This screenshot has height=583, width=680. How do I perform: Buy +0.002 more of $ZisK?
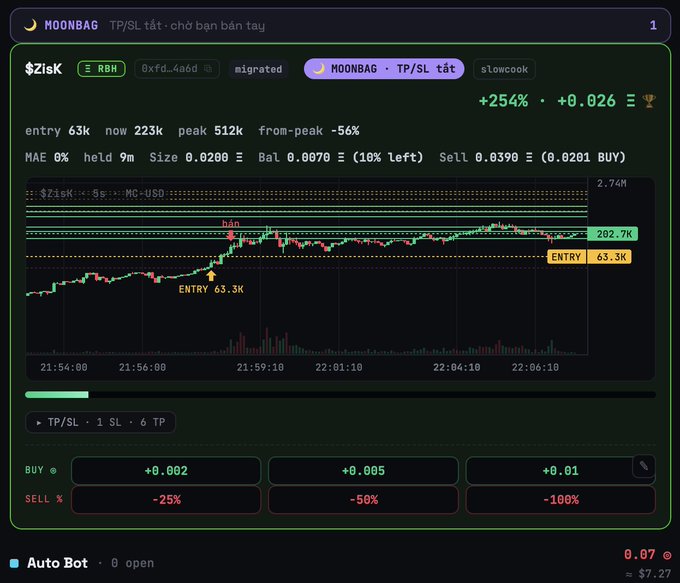click(x=166, y=471)
